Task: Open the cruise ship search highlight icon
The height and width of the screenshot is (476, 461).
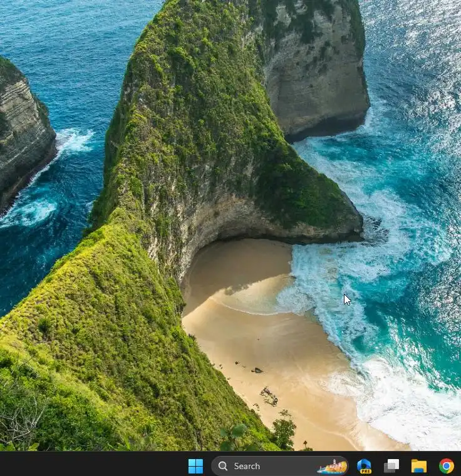Action: [332, 467]
